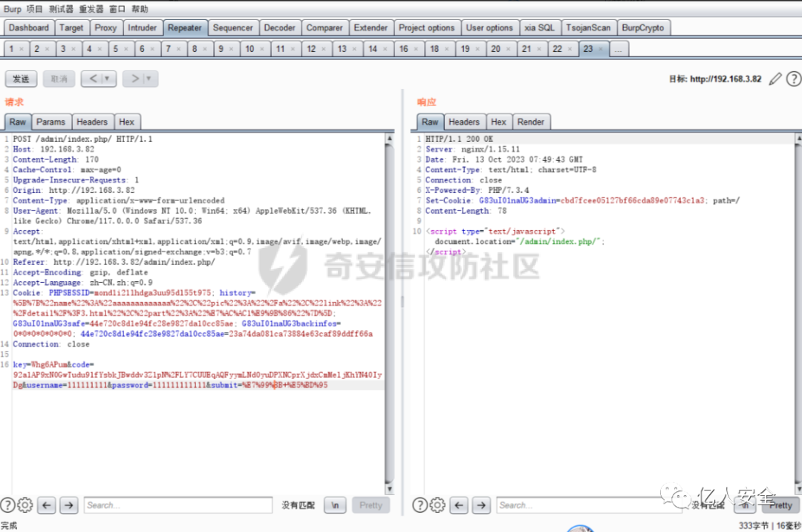Viewport: 802px width, 532px height.
Task: Open history forward dropdown arrow
Action: 149,79
